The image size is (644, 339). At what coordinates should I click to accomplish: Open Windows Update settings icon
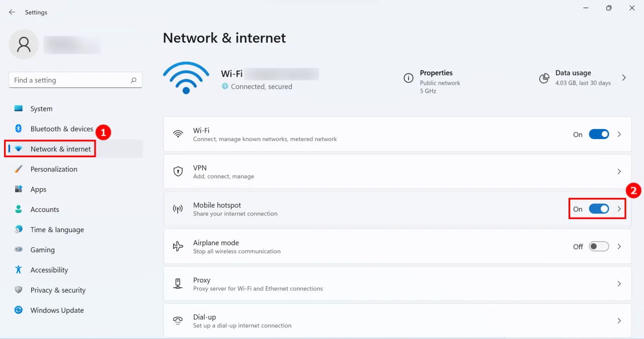(19, 310)
